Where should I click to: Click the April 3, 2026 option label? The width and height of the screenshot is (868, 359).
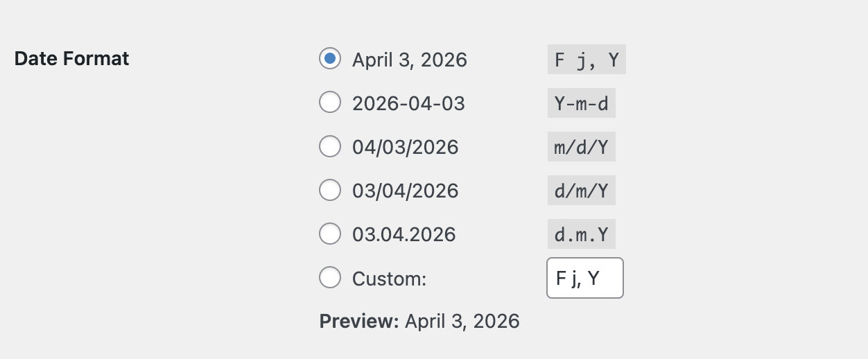click(x=409, y=60)
